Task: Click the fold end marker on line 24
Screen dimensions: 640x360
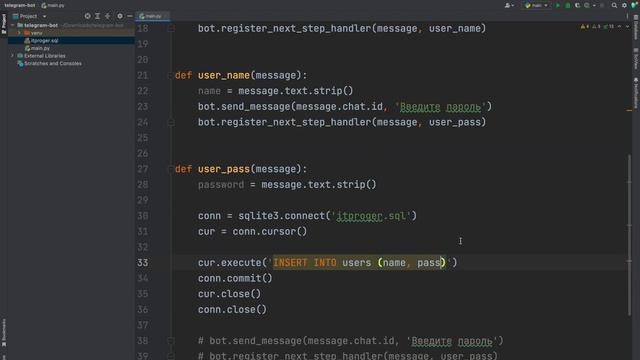Action: click(x=171, y=122)
